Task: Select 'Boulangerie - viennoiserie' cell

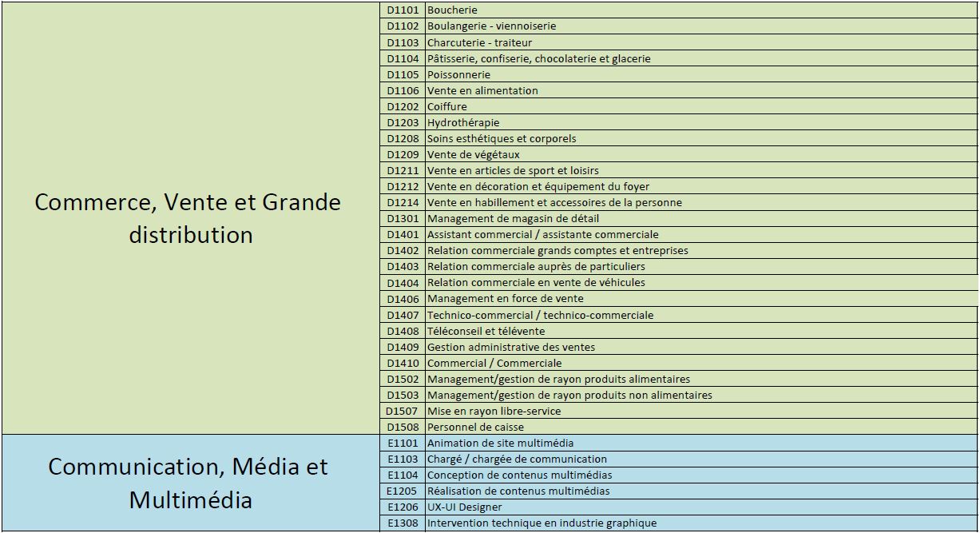Action: (702, 26)
